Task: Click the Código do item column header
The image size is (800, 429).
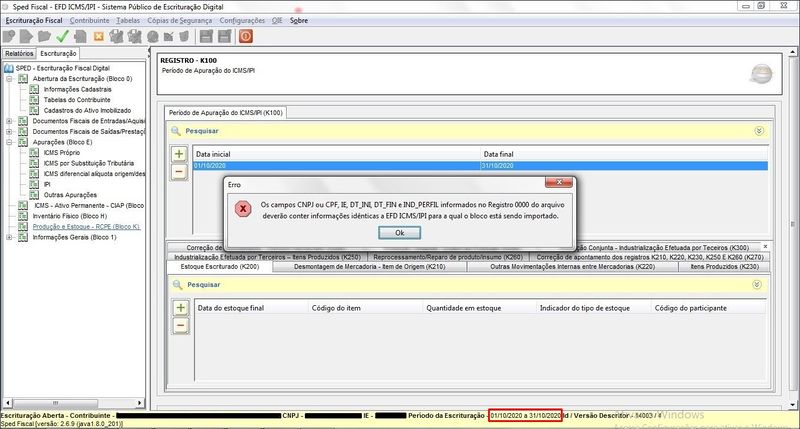Action: click(x=365, y=308)
